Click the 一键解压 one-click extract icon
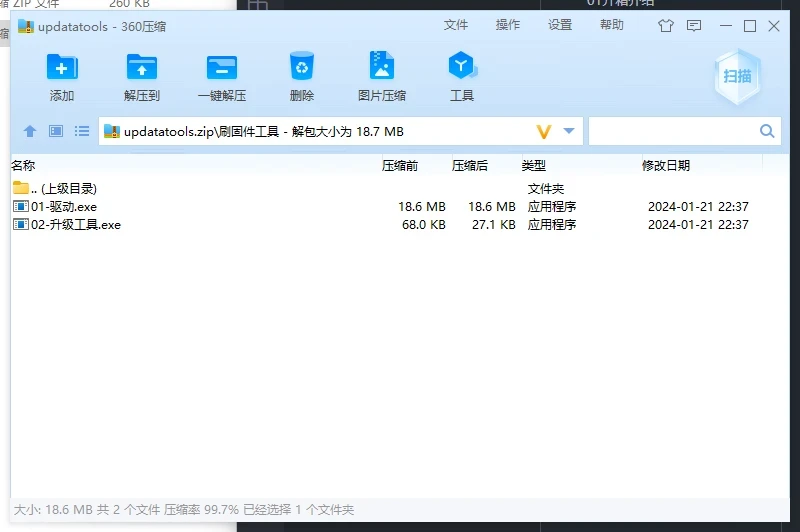Screen dimensions: 800x532 (221, 67)
